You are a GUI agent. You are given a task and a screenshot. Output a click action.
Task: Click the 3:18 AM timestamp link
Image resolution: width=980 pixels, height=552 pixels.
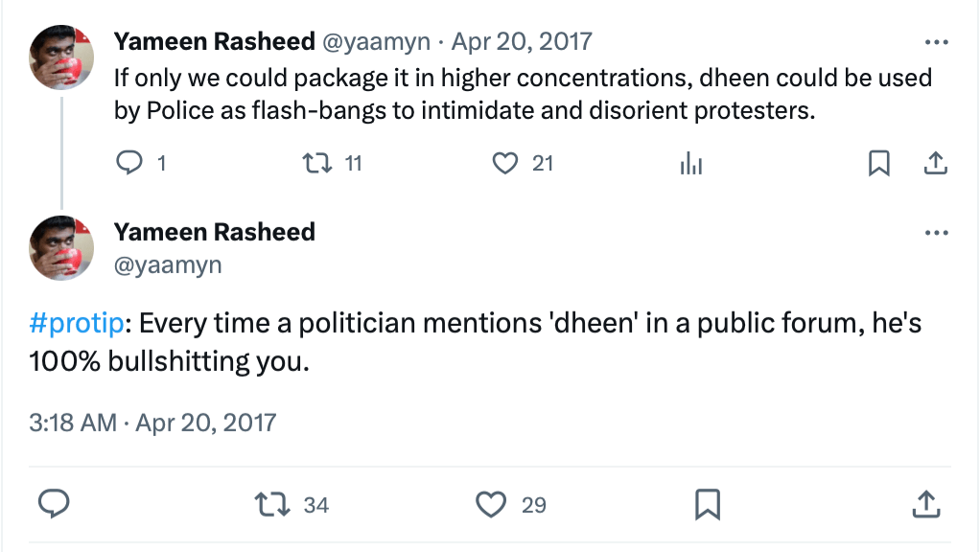point(73,422)
